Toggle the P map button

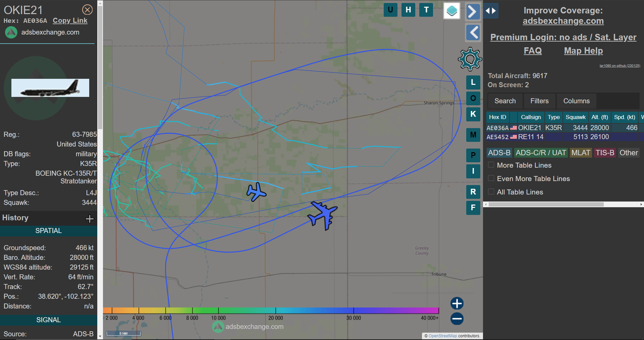[473, 155]
